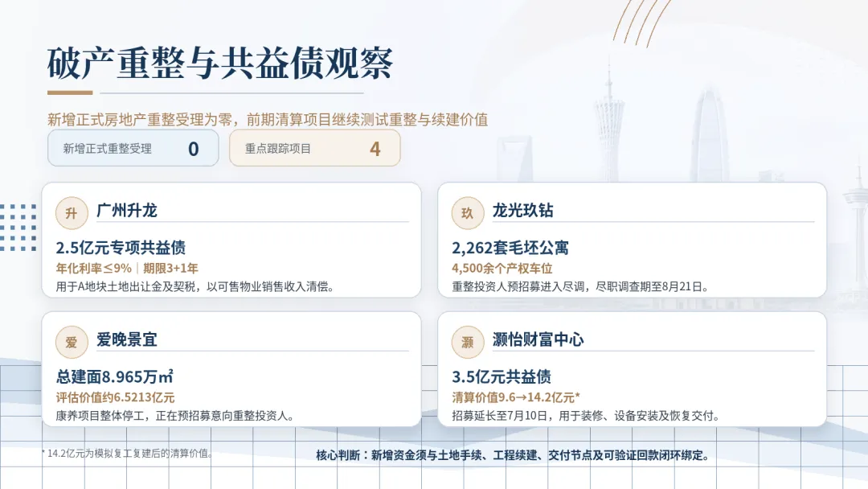Screen dimensions: 868x489
Task: Select the 重点跟踪项目 stat box
Action: [x=314, y=149]
